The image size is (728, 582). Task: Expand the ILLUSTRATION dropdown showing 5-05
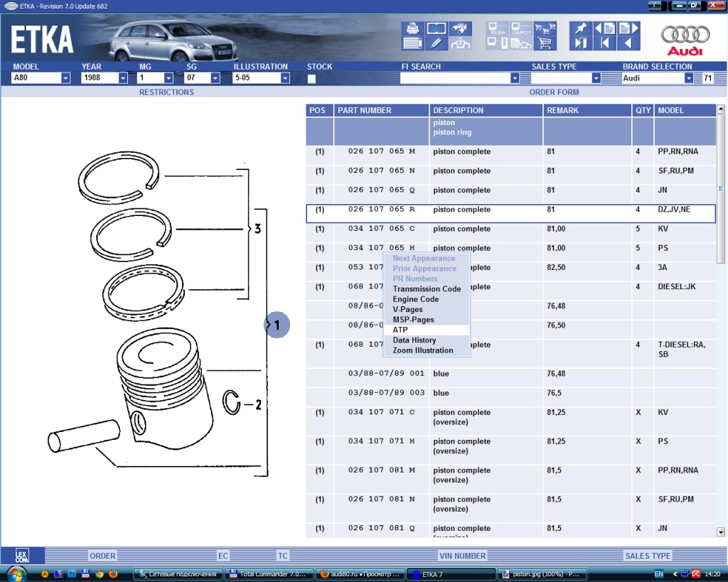point(285,78)
